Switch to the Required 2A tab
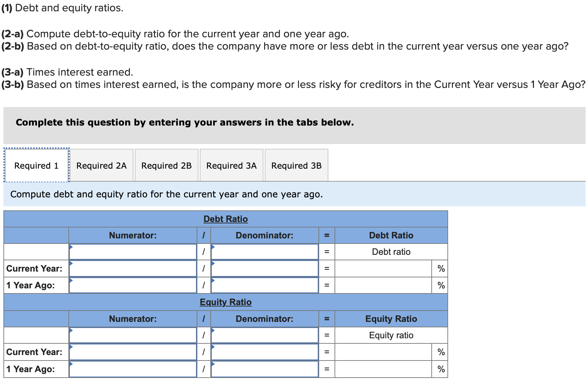Viewport: 588px width, 380px height. coord(101,165)
